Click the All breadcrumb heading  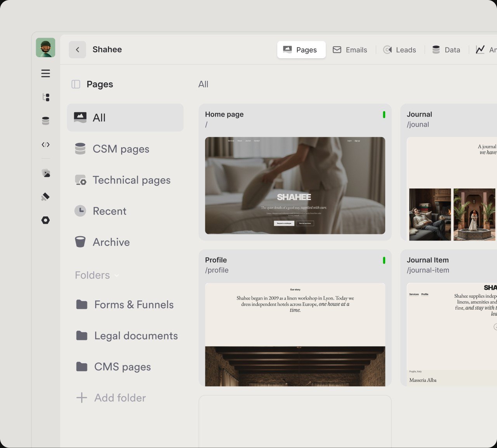pos(203,84)
